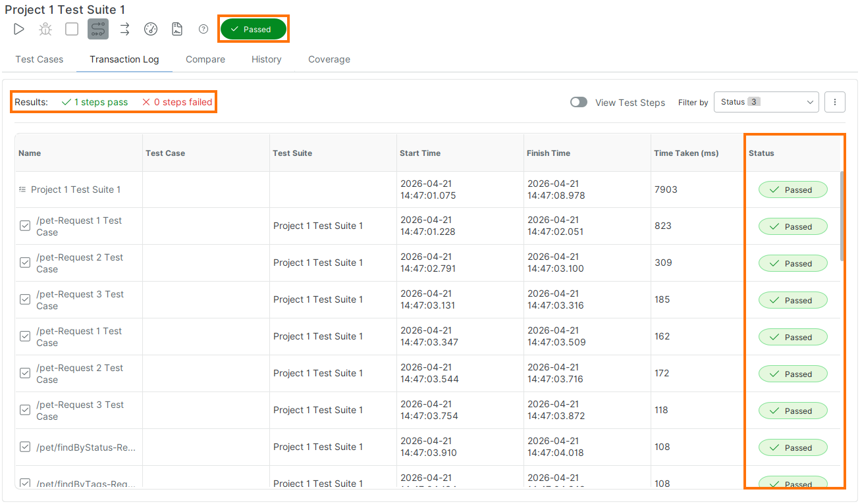
Task: Open the help question mark icon
Action: (x=203, y=29)
